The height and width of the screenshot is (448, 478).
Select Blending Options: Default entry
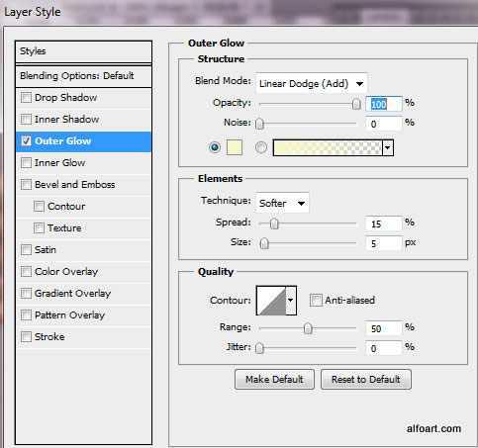[83, 76]
